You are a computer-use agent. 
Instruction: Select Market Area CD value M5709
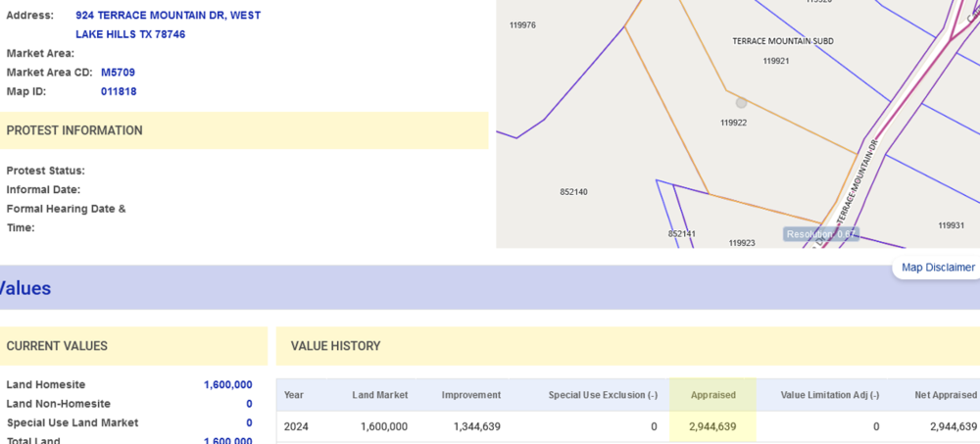pyautogui.click(x=118, y=73)
